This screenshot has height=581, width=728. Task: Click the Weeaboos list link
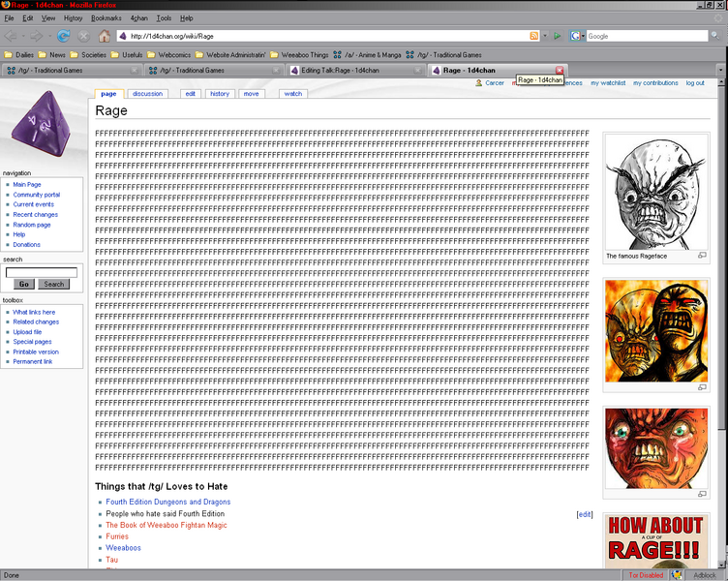[x=123, y=548]
